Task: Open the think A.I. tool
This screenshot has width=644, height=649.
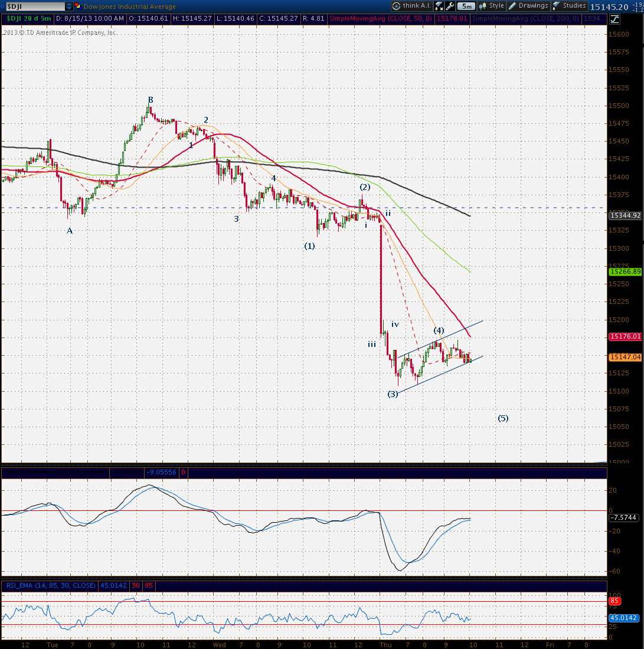Action: [x=411, y=6]
